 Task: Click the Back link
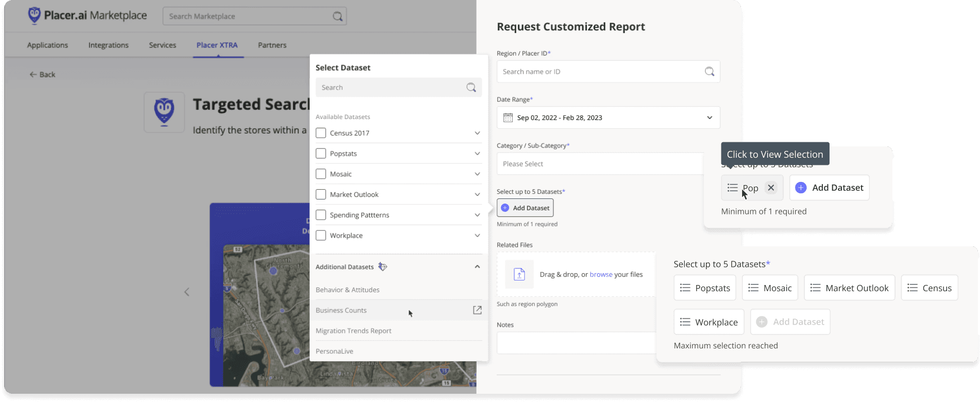[x=42, y=74]
